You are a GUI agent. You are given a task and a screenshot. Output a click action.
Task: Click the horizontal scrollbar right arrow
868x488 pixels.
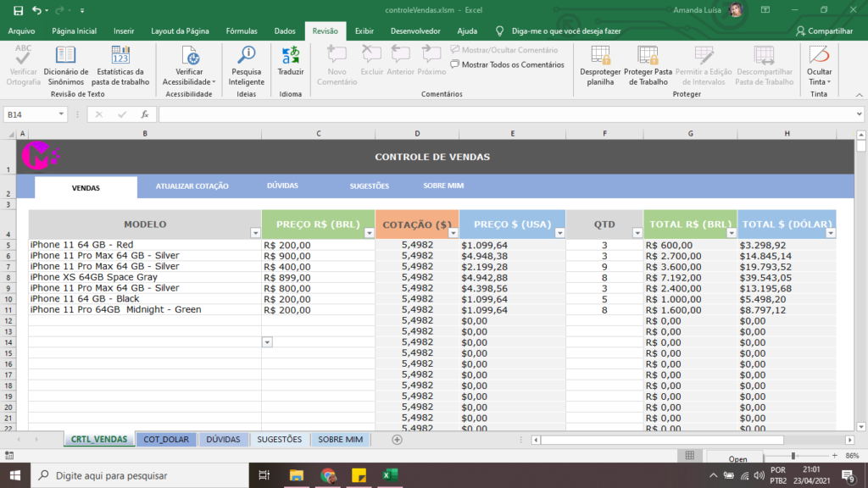click(x=849, y=440)
